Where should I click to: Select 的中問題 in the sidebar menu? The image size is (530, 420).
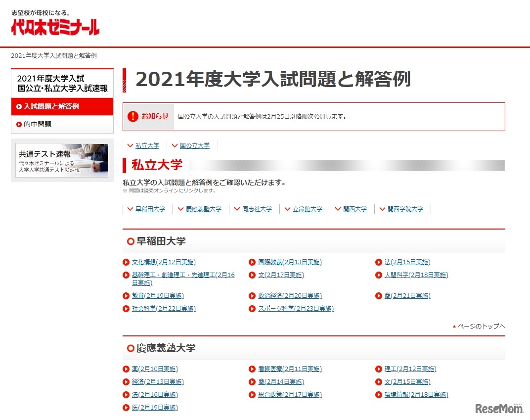click(38, 124)
